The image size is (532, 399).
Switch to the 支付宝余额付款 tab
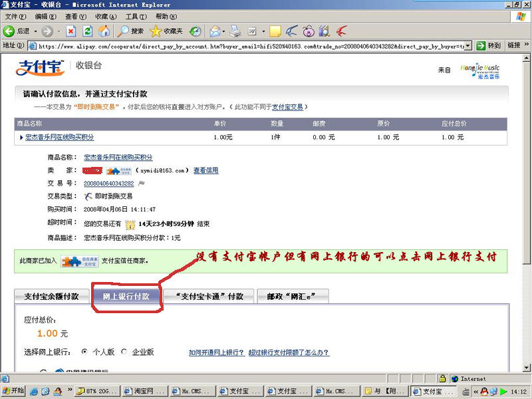pos(52,296)
